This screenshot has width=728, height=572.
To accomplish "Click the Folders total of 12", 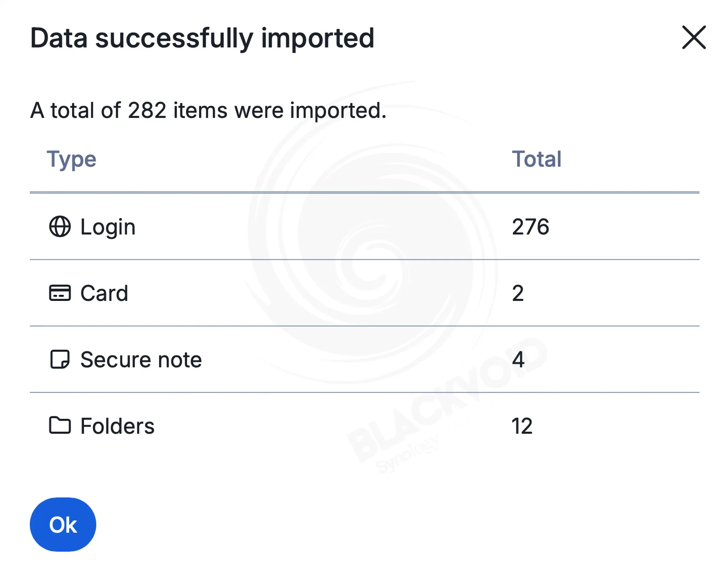I will [522, 426].
